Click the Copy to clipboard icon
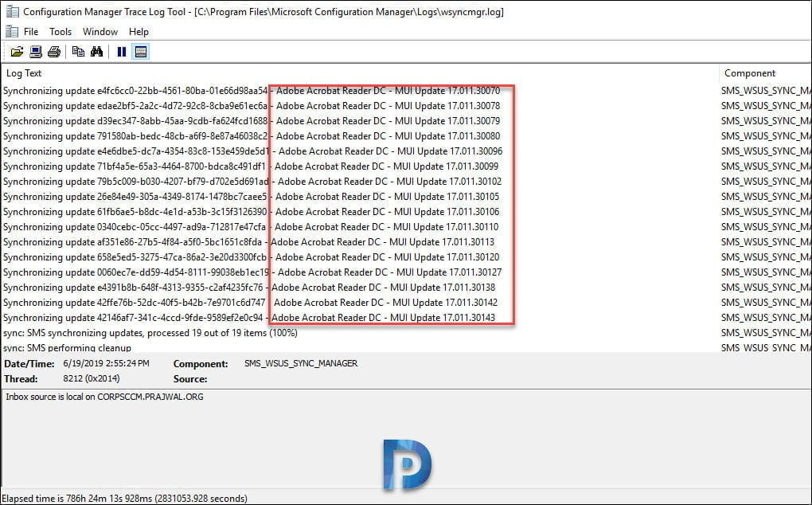Screen dimensions: 812x505 pyautogui.click(x=78, y=52)
